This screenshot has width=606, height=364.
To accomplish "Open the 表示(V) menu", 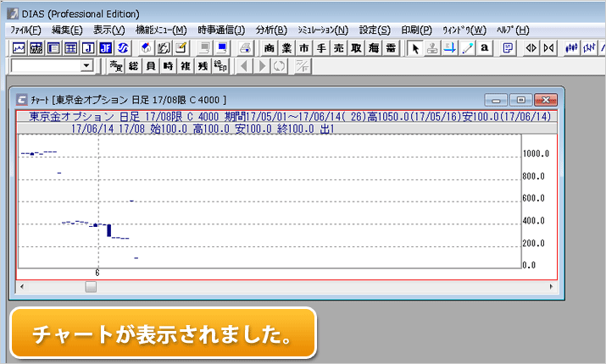I will click(x=108, y=30).
